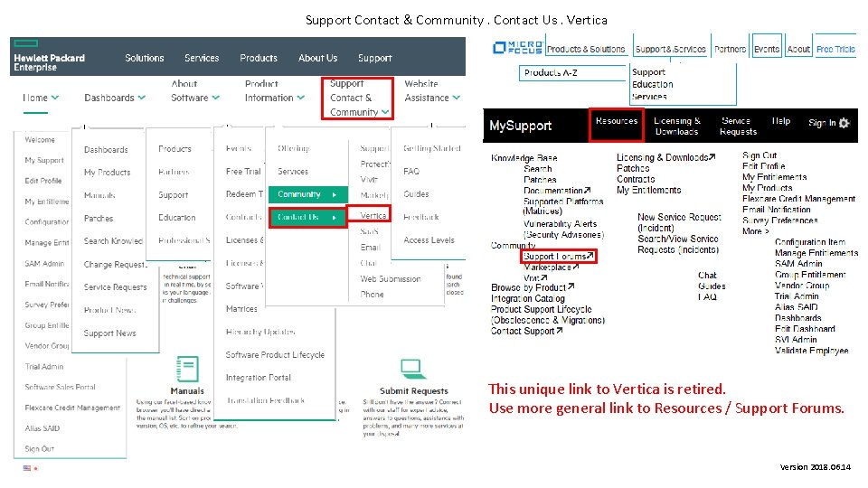868x488 pixels.
Task: Click Education in About Software menu
Action: pos(176,218)
